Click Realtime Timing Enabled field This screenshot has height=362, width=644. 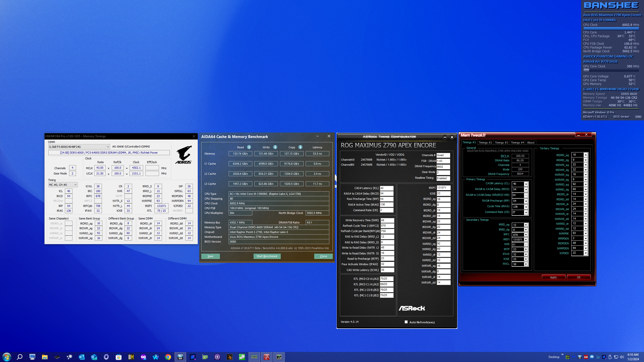(443, 178)
